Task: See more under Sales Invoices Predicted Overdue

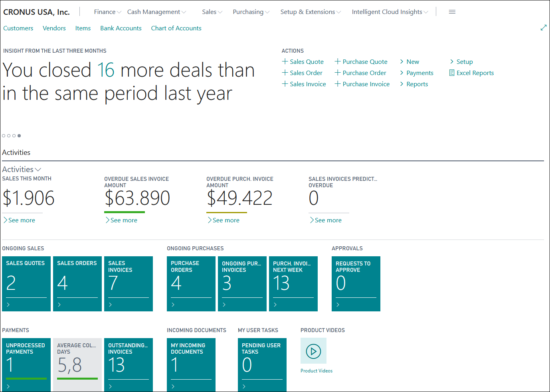Action: click(x=326, y=220)
